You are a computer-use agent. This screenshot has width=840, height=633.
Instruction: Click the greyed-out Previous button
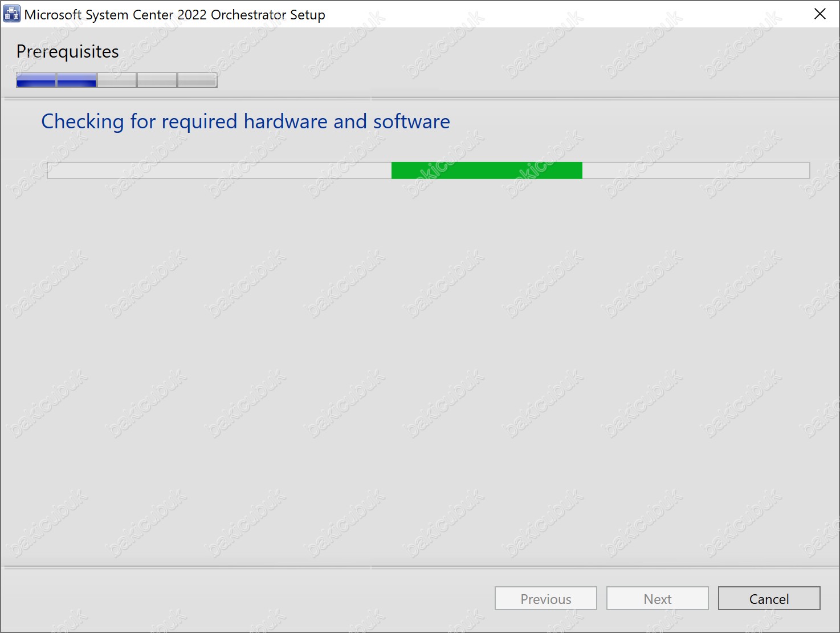click(x=545, y=598)
